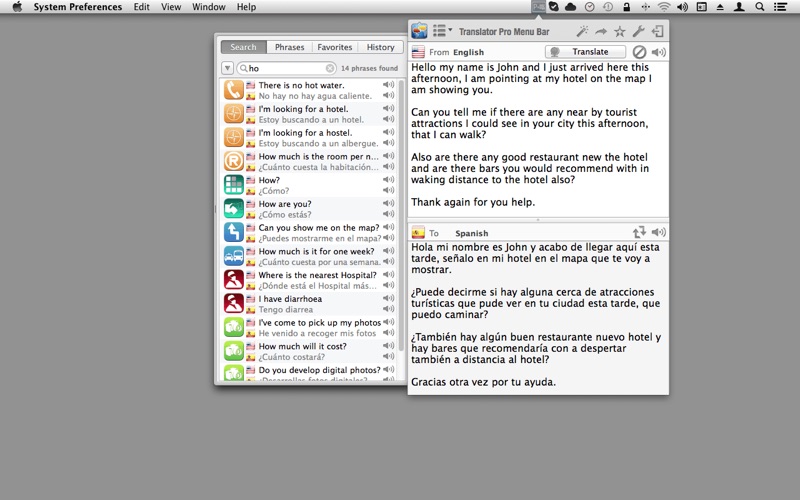Viewport: 800px width, 500px height.
Task: Click the green arrows icon beside 'How are you?'
Action: (x=234, y=209)
